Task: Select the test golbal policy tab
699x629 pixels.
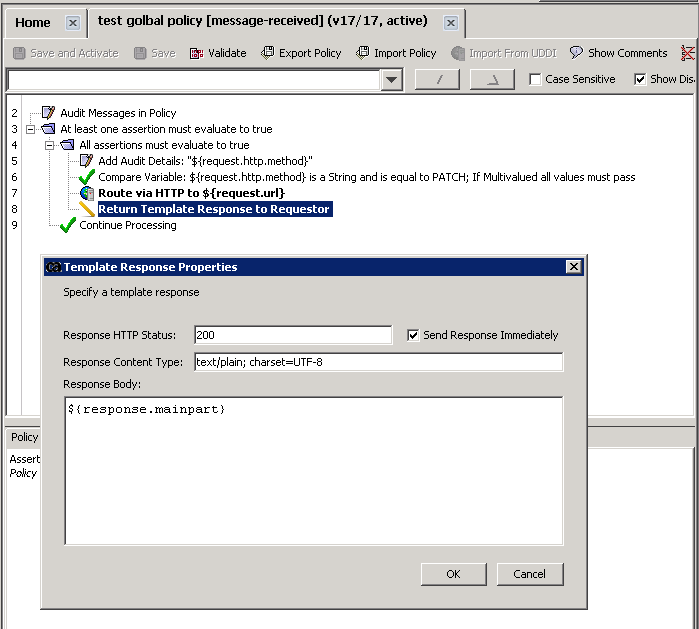Action: tap(262, 21)
